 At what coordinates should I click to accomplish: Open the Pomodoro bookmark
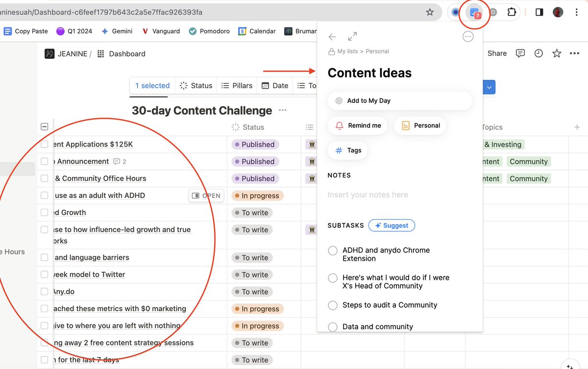tap(209, 31)
